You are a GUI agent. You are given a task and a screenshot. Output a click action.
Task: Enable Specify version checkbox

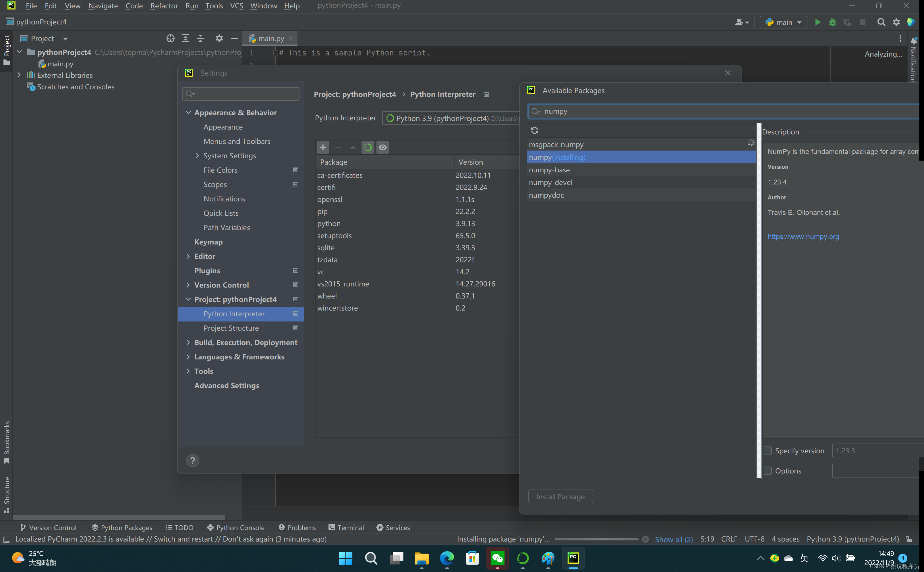pos(768,450)
